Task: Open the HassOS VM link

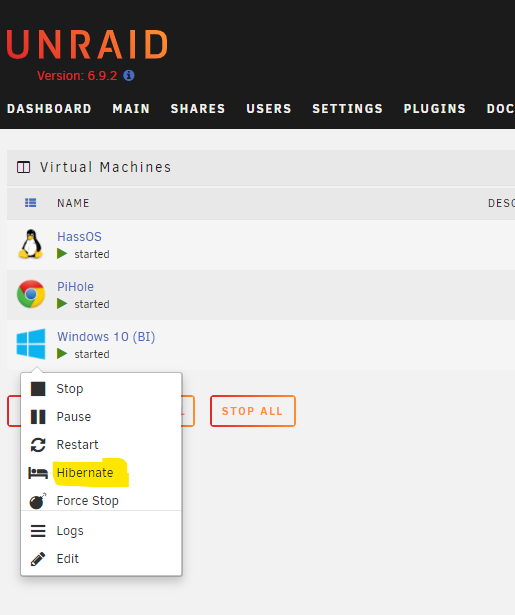Action: click(79, 237)
